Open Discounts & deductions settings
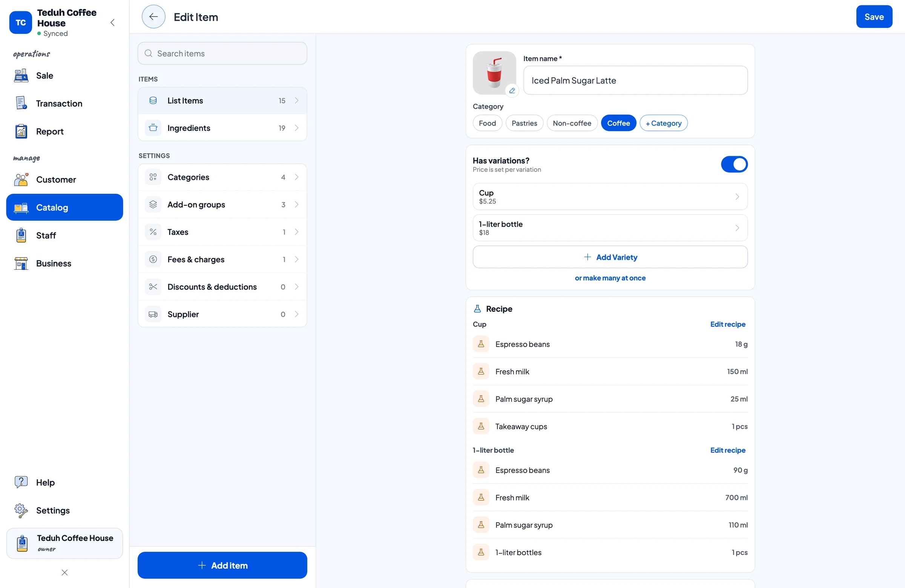The width and height of the screenshot is (905, 588). coord(222,287)
